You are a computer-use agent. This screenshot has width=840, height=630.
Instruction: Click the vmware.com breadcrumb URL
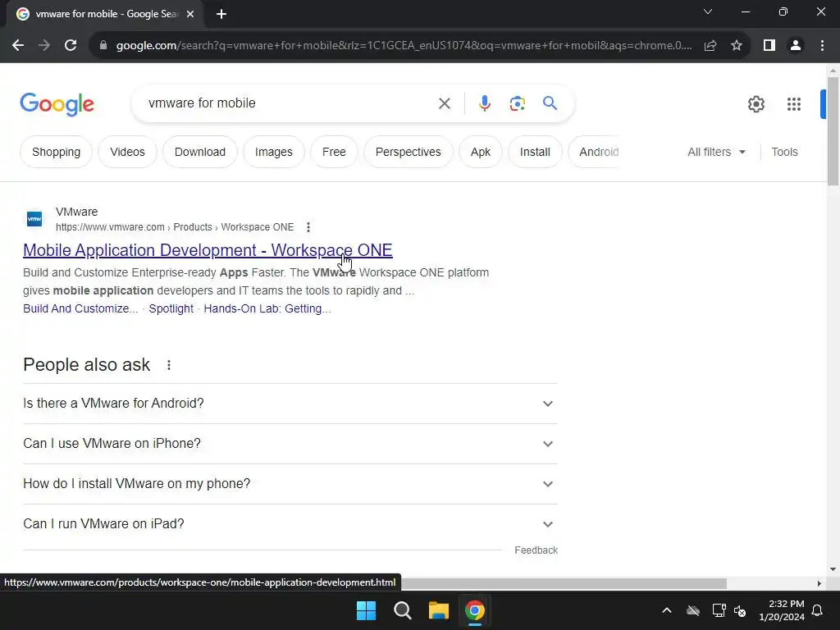175,227
